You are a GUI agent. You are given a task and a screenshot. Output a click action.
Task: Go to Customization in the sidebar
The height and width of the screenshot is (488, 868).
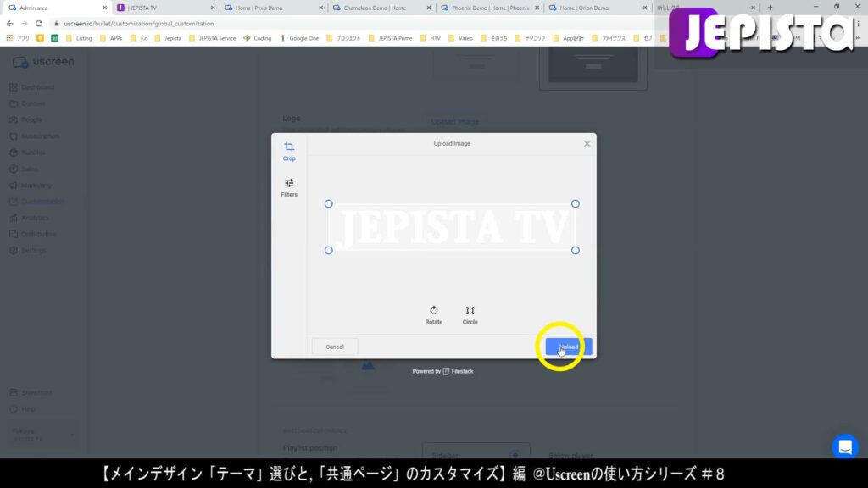click(37, 202)
